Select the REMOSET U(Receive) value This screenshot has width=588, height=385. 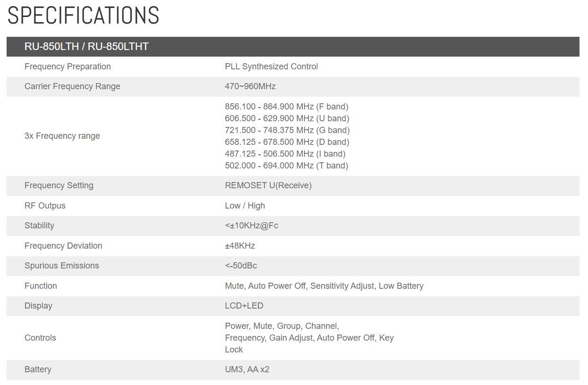pyautogui.click(x=268, y=185)
